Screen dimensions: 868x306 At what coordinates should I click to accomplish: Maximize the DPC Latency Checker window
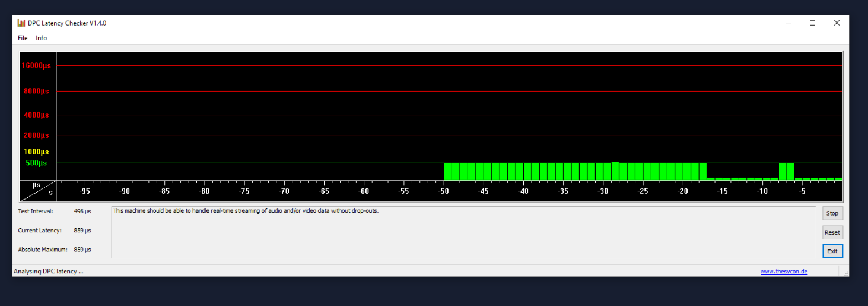pyautogui.click(x=812, y=23)
